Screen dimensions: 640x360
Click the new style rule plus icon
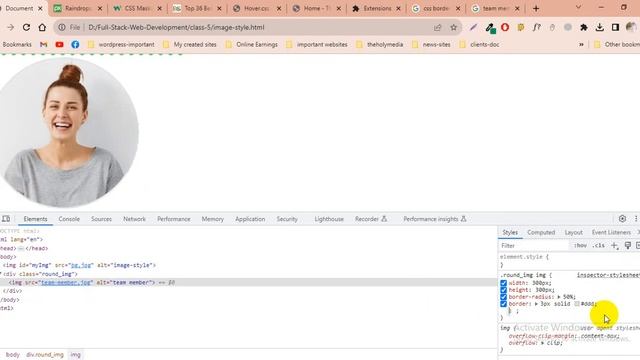615,245
